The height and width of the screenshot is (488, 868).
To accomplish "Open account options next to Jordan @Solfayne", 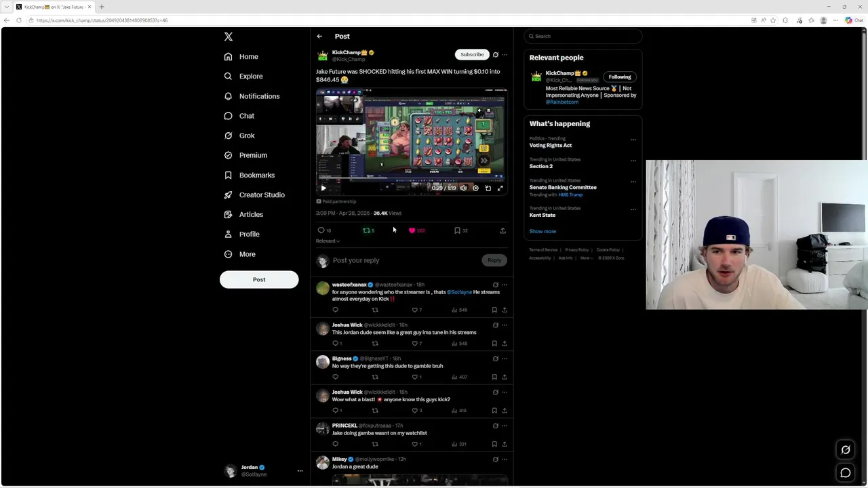I will [x=300, y=470].
